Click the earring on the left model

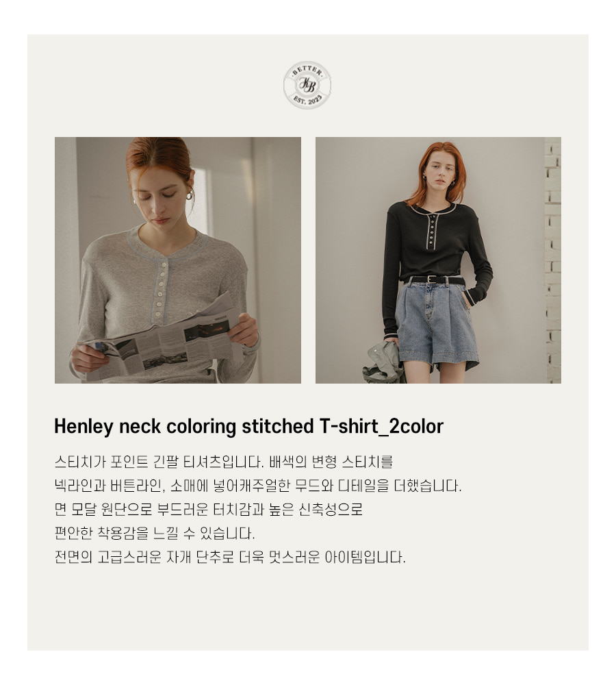190,195
